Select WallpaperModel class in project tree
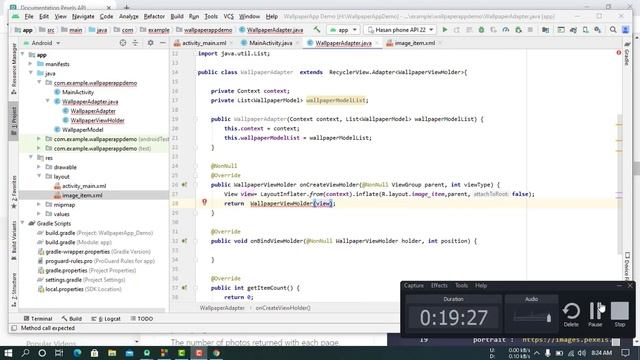 click(x=82, y=130)
